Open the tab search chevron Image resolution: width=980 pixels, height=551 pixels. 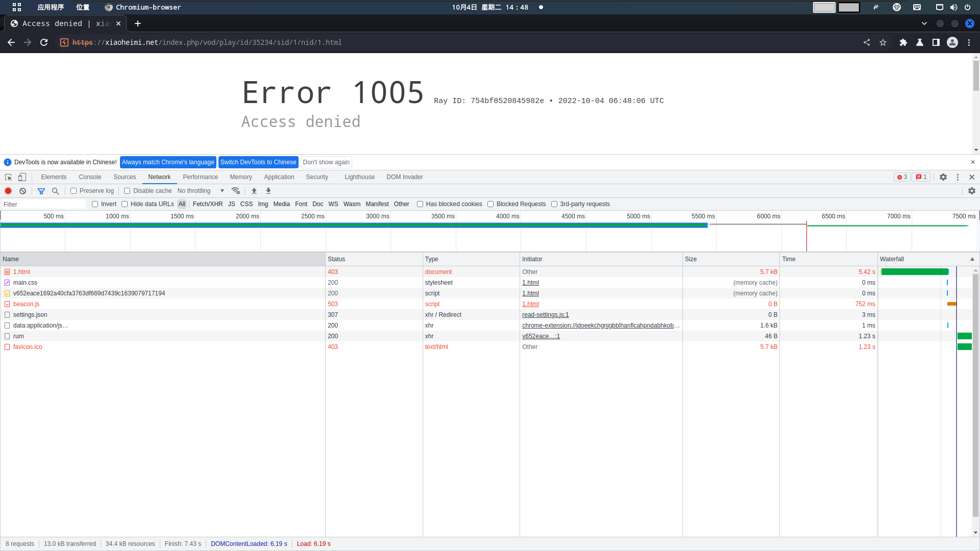(924, 23)
